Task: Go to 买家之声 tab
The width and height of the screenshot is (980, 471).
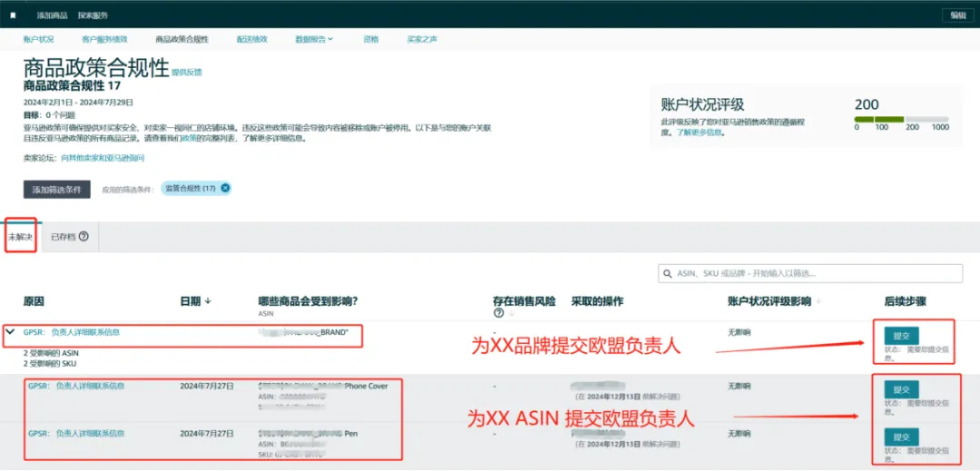Action: tap(422, 39)
